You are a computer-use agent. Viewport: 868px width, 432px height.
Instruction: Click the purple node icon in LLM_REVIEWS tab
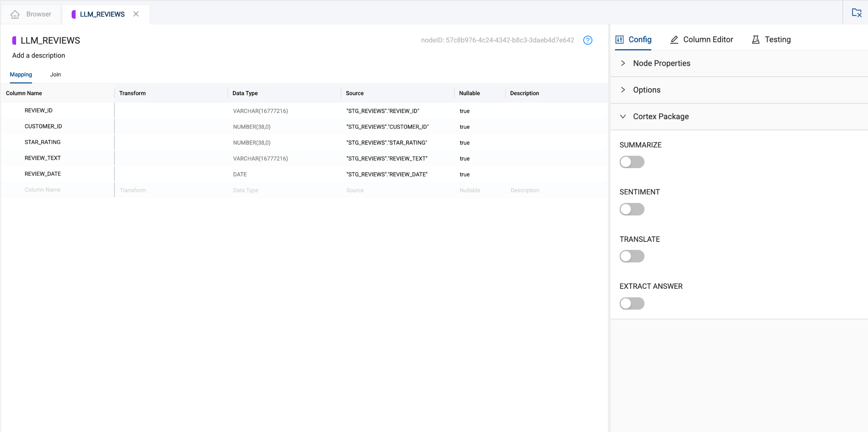click(x=74, y=14)
